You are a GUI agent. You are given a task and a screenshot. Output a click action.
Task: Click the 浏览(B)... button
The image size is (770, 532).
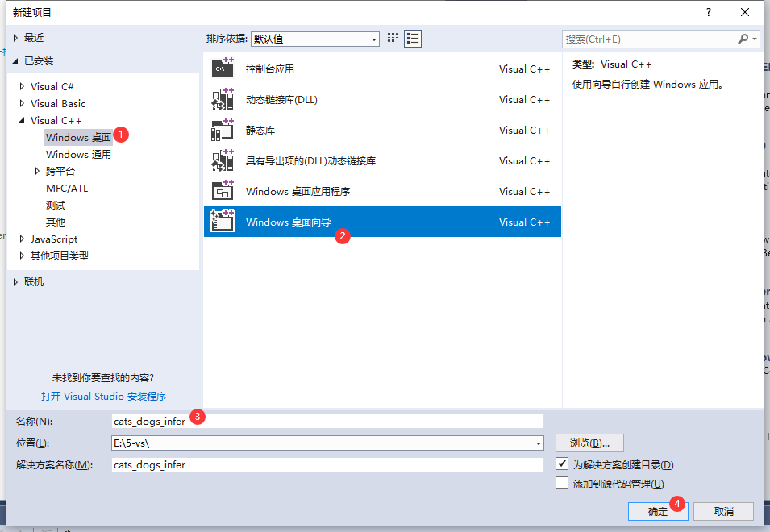coord(589,443)
